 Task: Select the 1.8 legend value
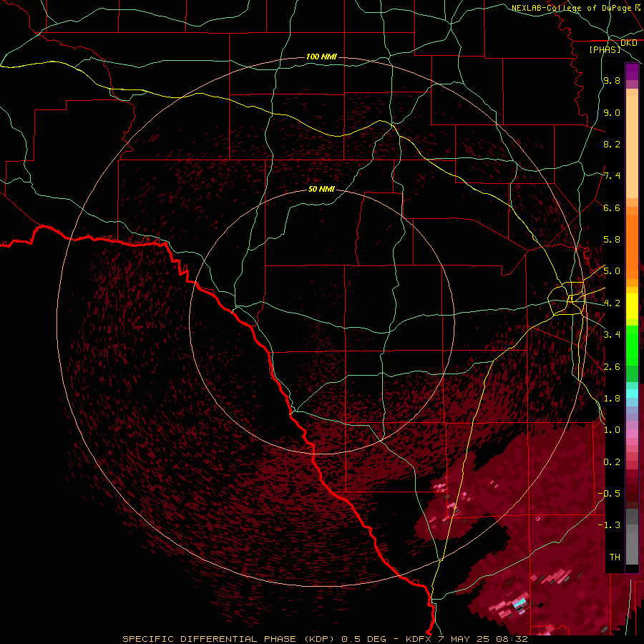612,399
